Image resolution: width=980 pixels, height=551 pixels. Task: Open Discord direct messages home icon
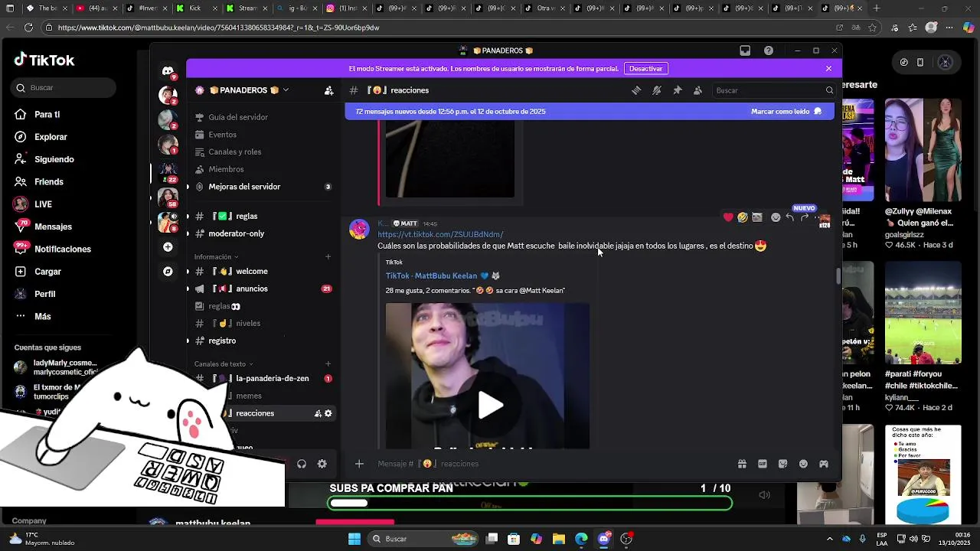(x=168, y=70)
